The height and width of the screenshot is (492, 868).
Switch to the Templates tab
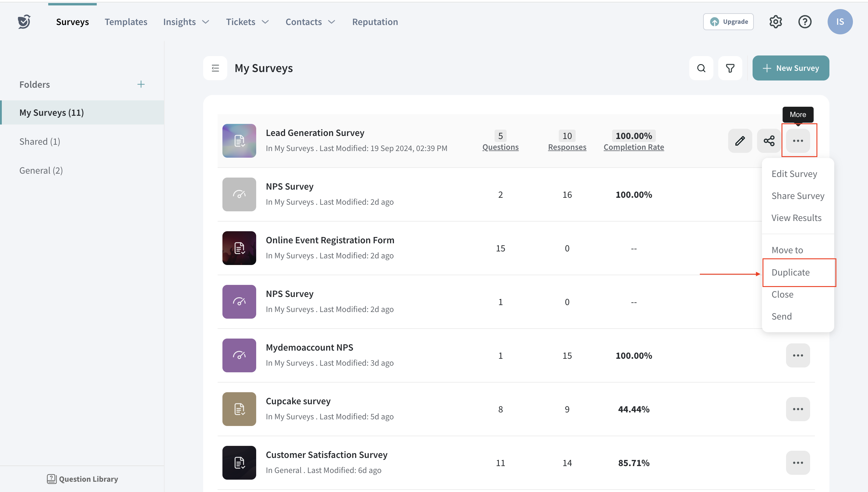(126, 22)
